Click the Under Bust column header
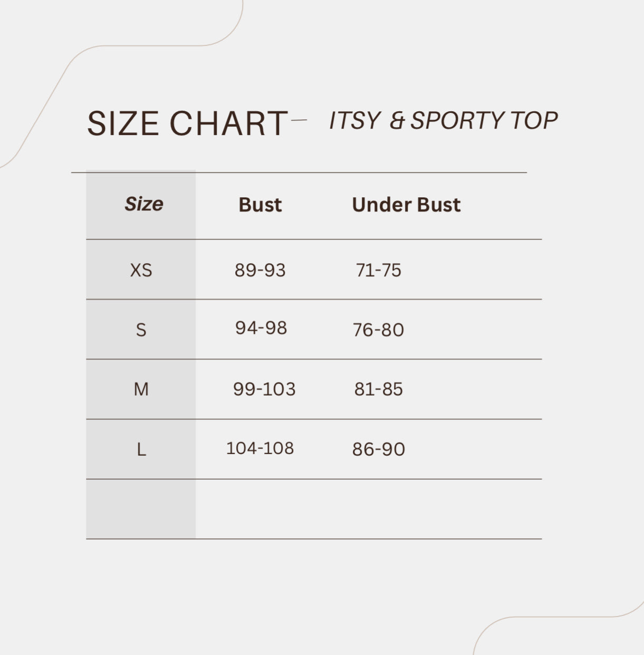Image resolution: width=644 pixels, height=655 pixels. click(406, 205)
